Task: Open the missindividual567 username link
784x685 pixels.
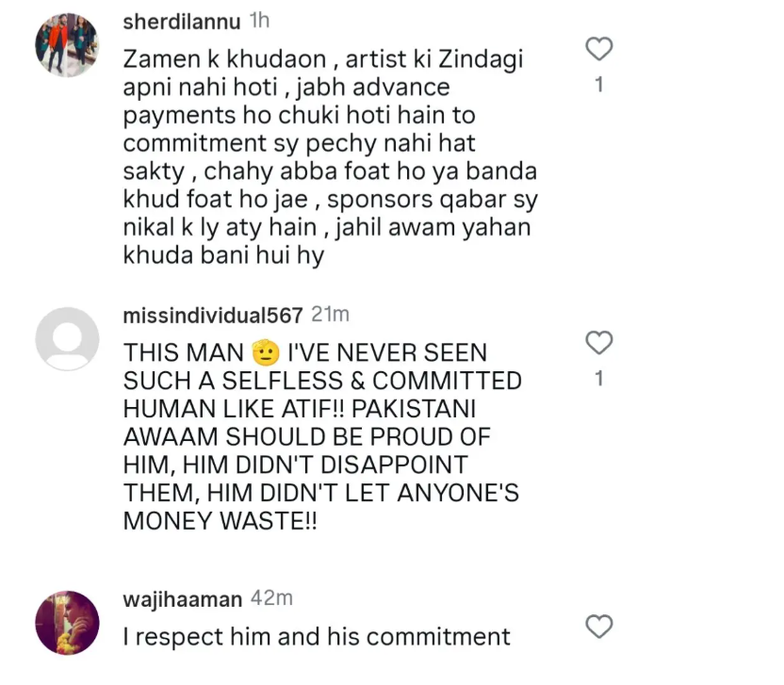Action: [213, 315]
